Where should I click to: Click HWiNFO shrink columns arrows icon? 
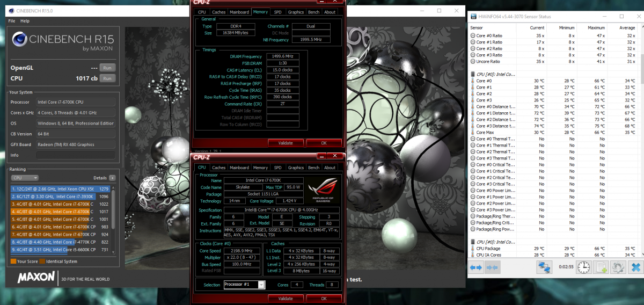(492, 267)
